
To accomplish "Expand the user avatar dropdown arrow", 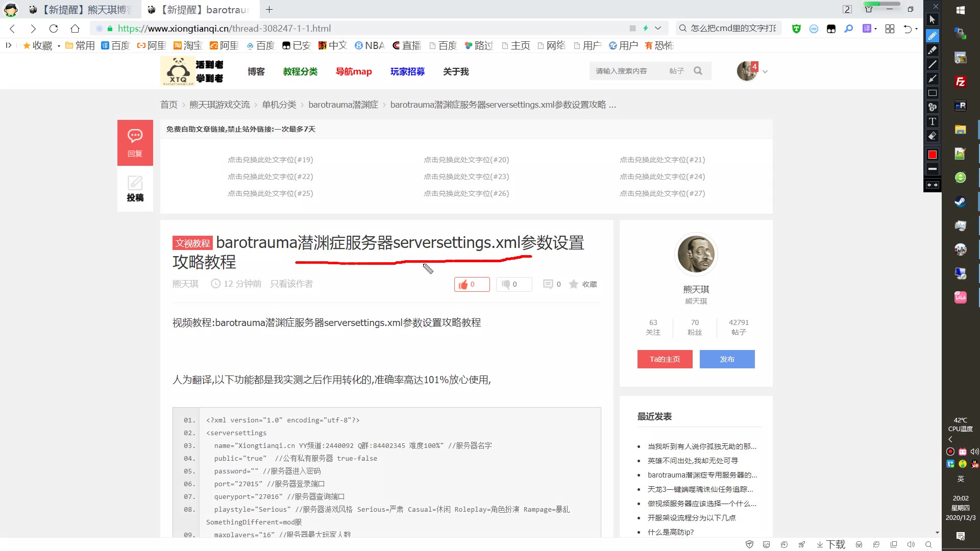I will coord(765,72).
